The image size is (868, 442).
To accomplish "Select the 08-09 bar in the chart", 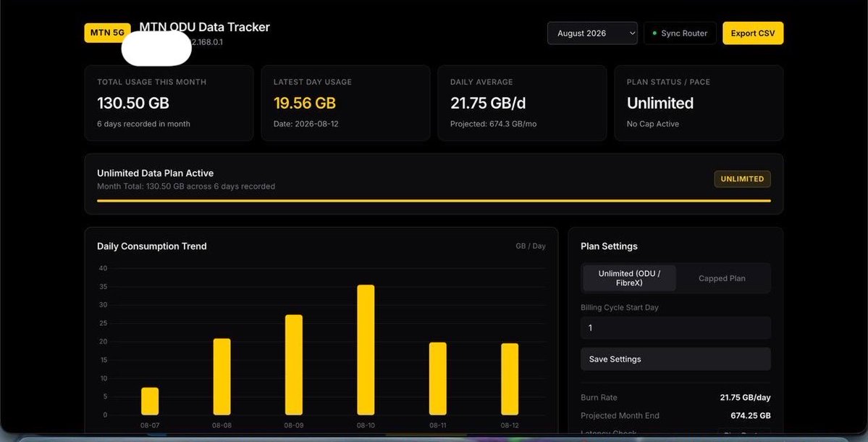I will 294,365.
